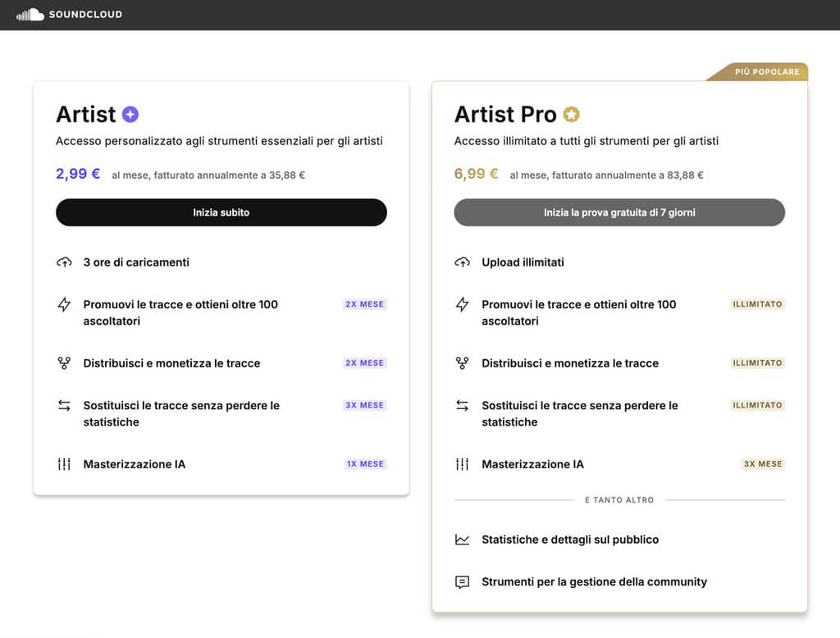Click 'Masterizzazione IA' in the Artist Pro card

tap(532, 464)
